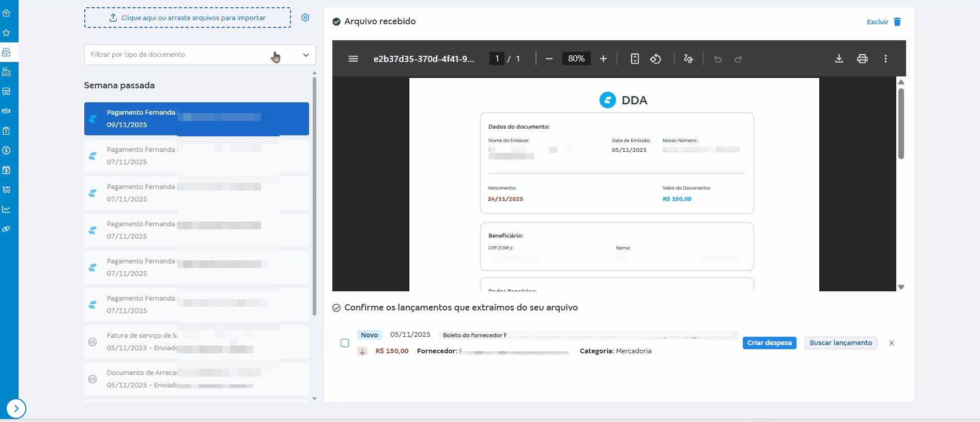Open the link chain sidebar icon
980x422 pixels.
7,229
